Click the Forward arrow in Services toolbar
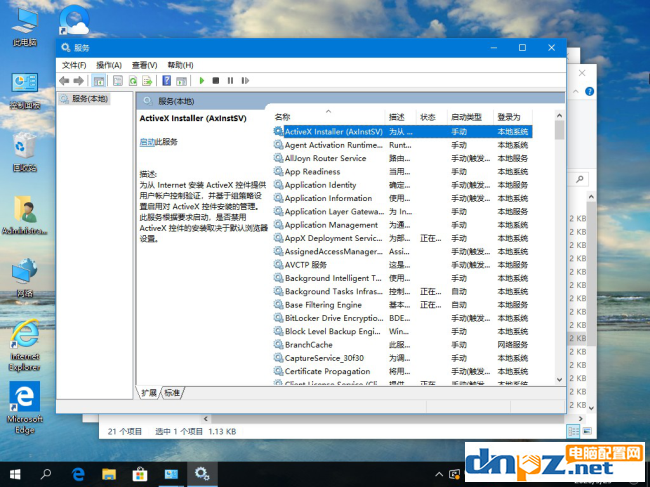 pos(78,81)
